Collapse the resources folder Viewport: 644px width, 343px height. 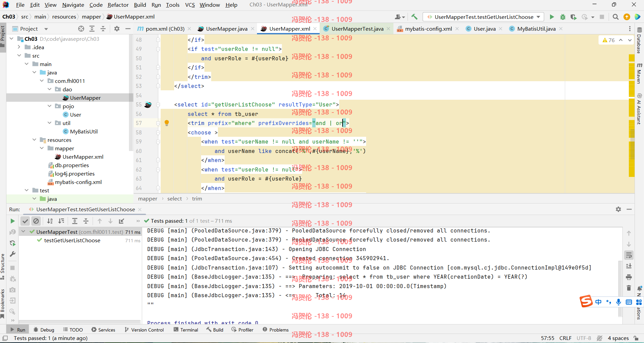(x=34, y=140)
